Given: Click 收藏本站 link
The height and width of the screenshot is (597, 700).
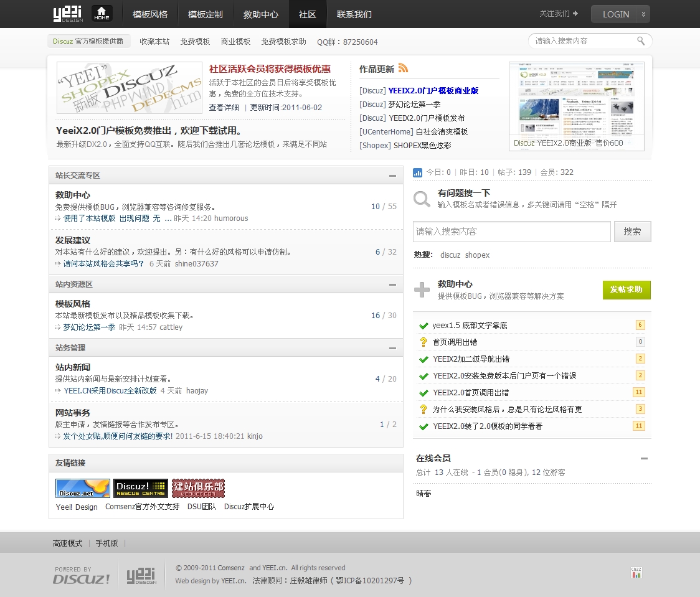Looking at the screenshot, I should coord(154,42).
